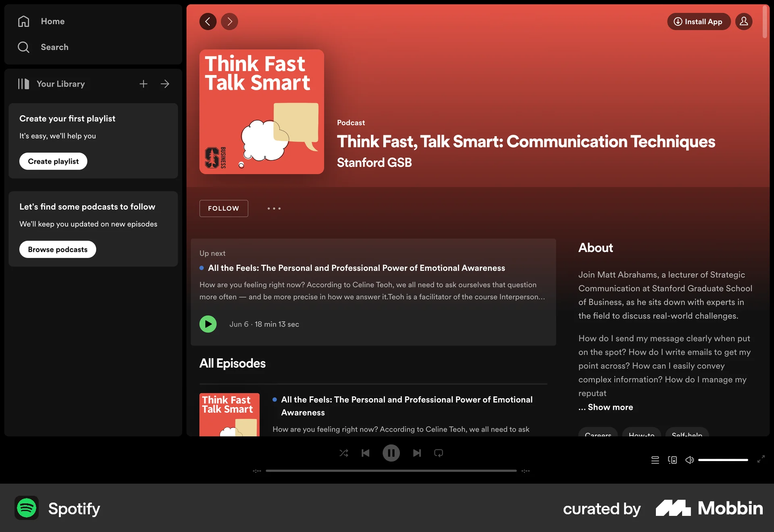Viewport: 774px width, 532px height.
Task: Skip to the previous track
Action: click(x=366, y=453)
